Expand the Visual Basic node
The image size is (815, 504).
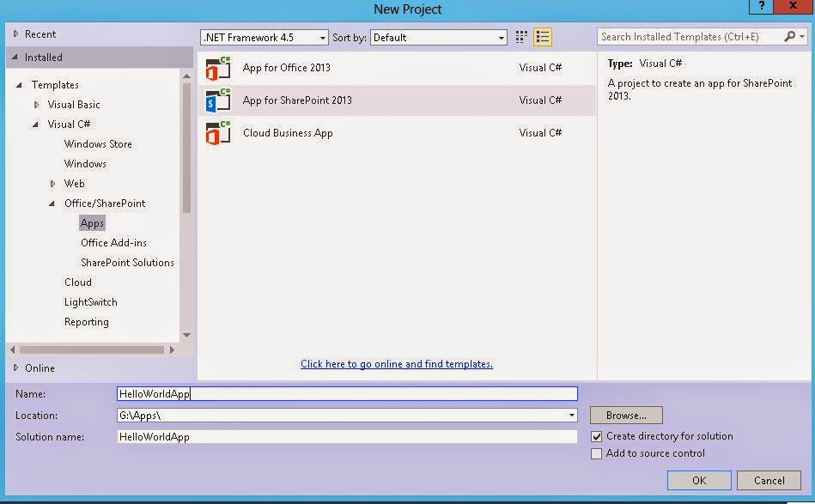[36, 105]
